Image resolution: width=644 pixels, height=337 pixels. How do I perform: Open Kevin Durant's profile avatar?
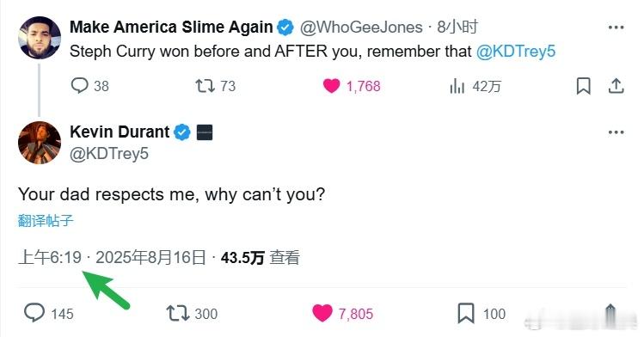pos(40,143)
